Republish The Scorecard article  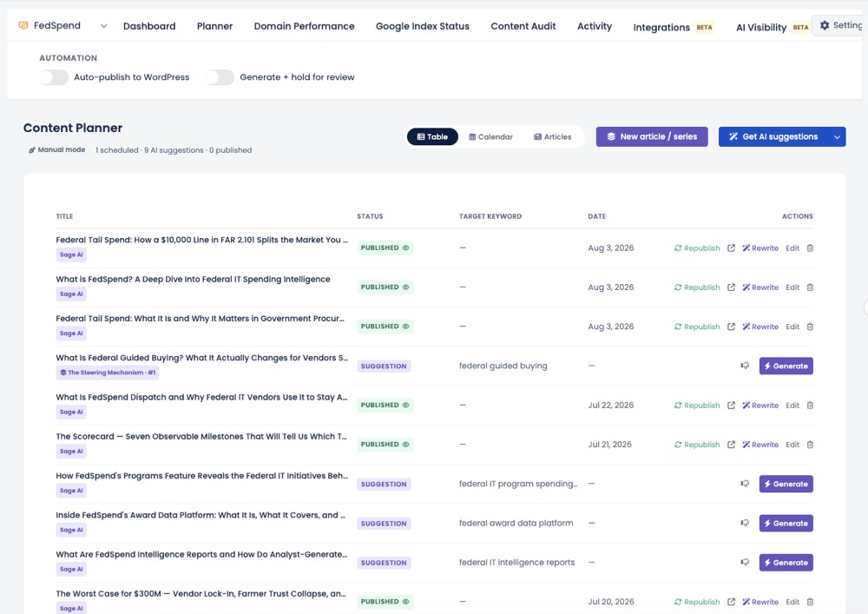click(697, 445)
